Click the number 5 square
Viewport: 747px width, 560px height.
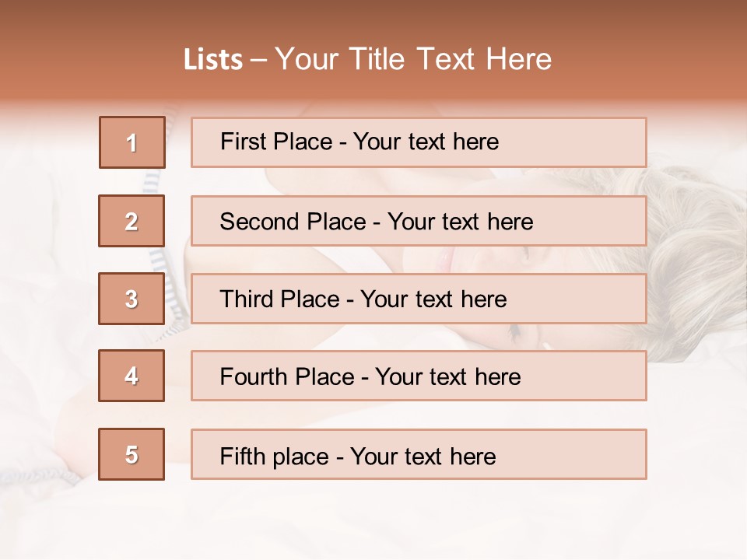[x=132, y=454]
